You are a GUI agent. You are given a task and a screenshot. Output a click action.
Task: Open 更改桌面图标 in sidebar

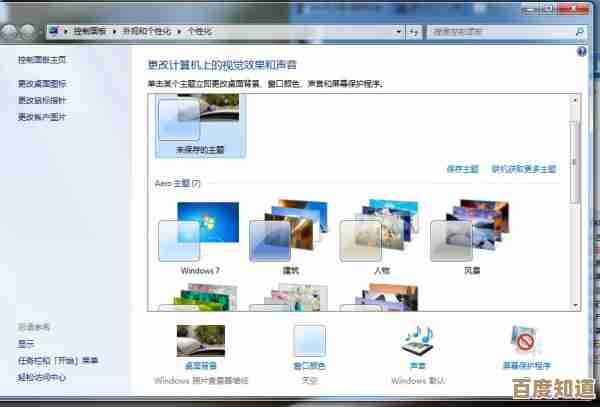click(42, 84)
